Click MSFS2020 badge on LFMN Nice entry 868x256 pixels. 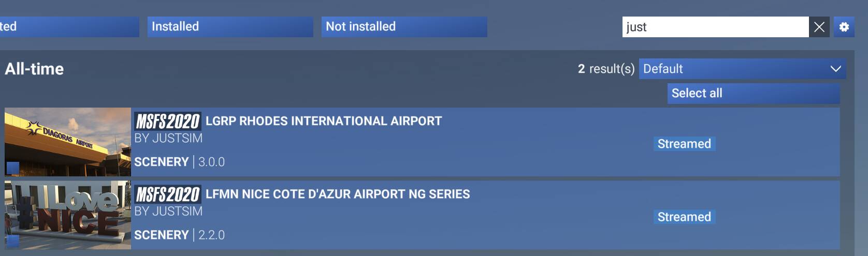click(167, 194)
